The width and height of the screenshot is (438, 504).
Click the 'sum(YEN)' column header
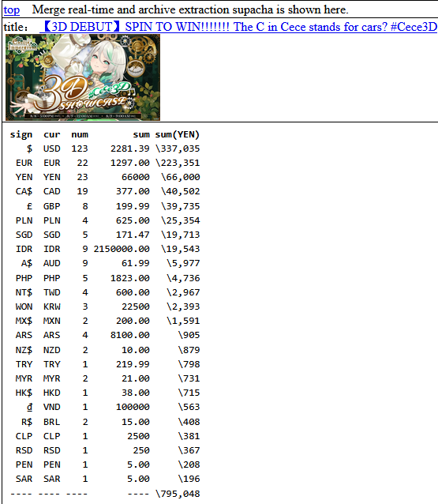click(x=178, y=134)
